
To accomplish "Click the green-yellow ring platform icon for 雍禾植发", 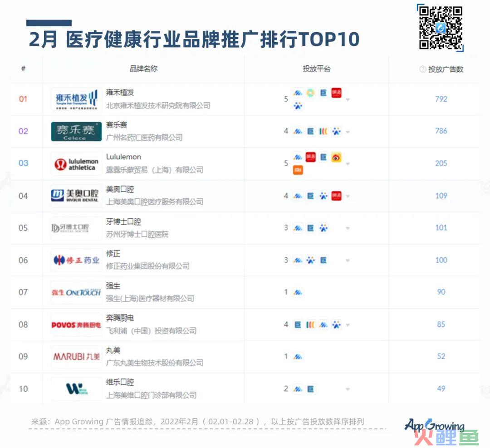I will (x=310, y=93).
